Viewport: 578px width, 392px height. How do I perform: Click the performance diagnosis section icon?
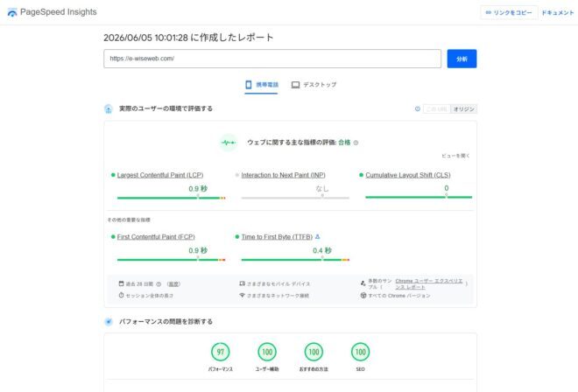109,322
